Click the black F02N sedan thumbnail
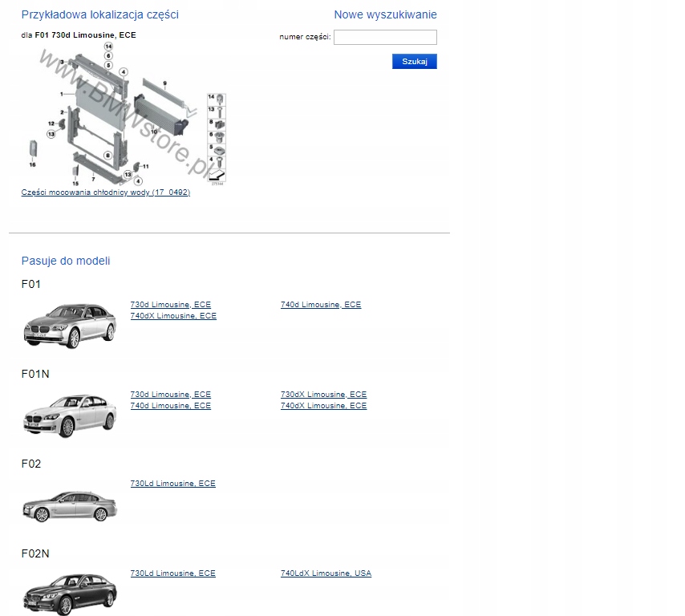 point(69,591)
